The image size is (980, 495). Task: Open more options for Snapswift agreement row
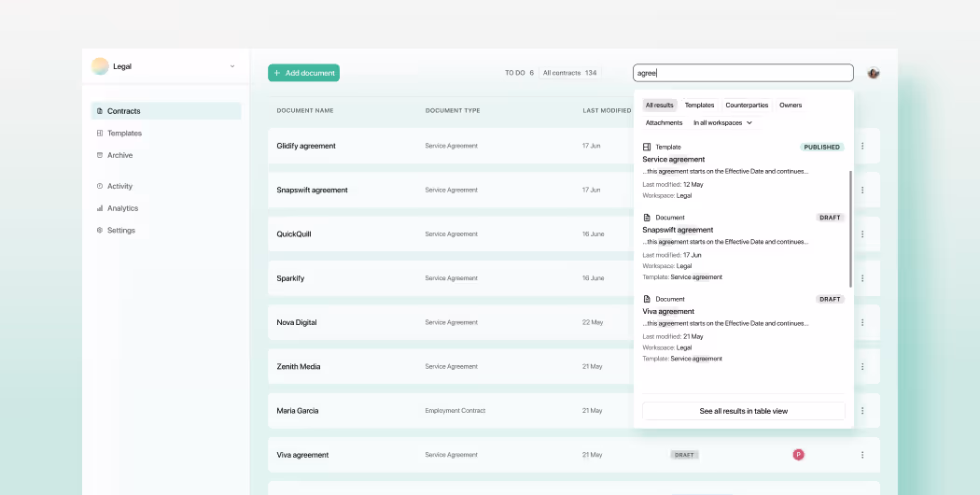click(x=862, y=190)
